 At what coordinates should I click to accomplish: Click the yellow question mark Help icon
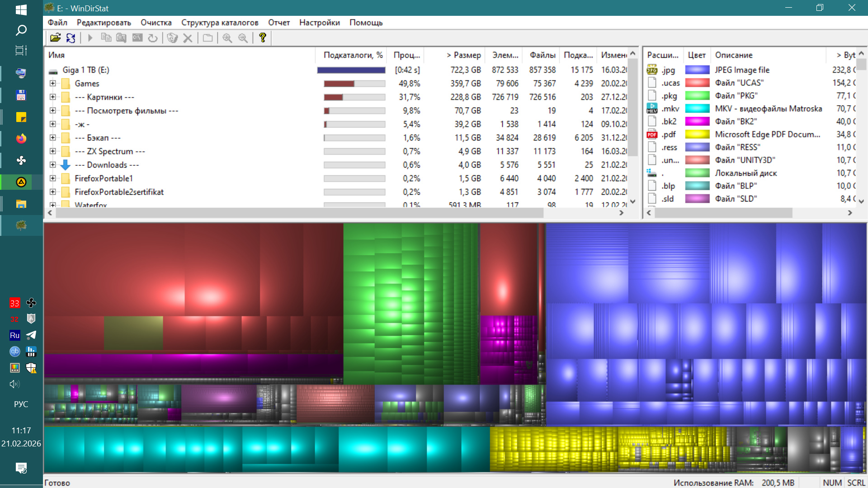[x=262, y=38]
